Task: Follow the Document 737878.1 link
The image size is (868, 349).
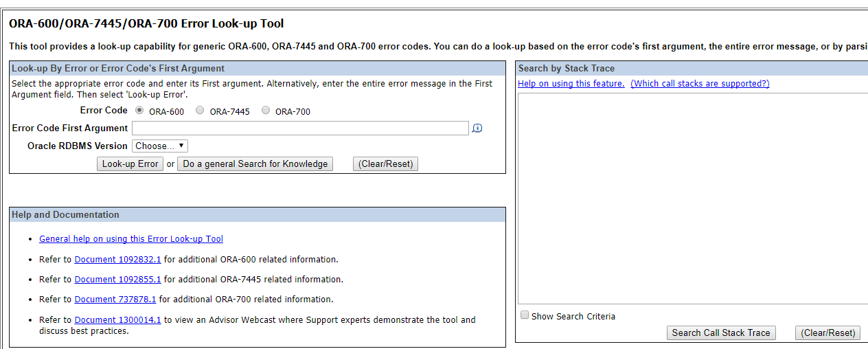Action: point(115,300)
